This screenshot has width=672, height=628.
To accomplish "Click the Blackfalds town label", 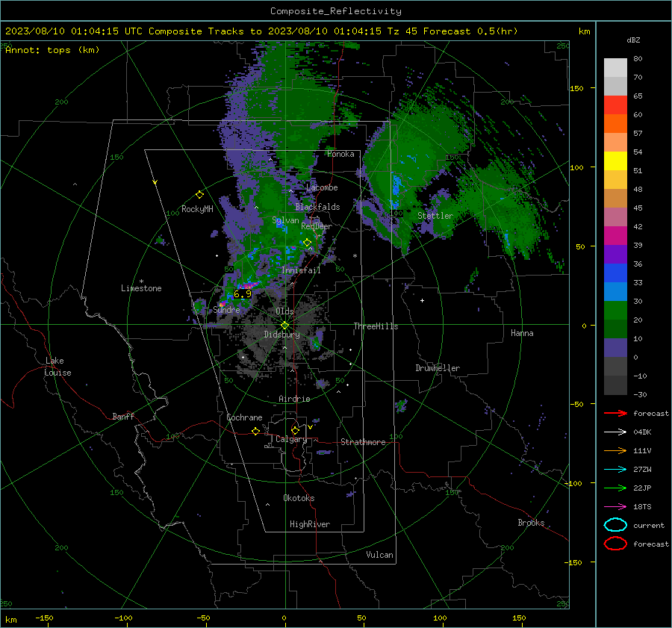I will [317, 207].
